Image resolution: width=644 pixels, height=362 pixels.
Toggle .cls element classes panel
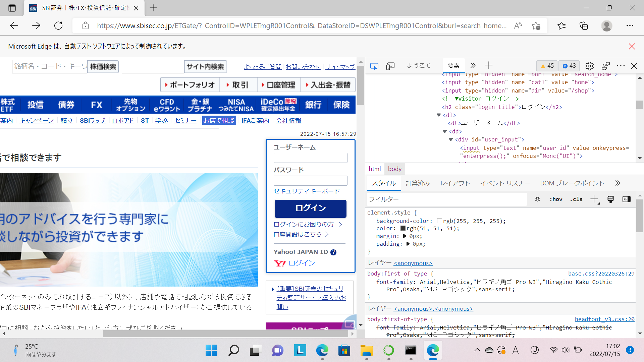576,199
